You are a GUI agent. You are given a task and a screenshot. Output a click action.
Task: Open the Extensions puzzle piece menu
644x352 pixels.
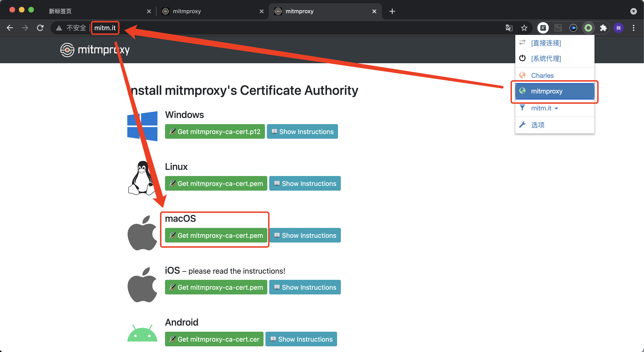[603, 28]
